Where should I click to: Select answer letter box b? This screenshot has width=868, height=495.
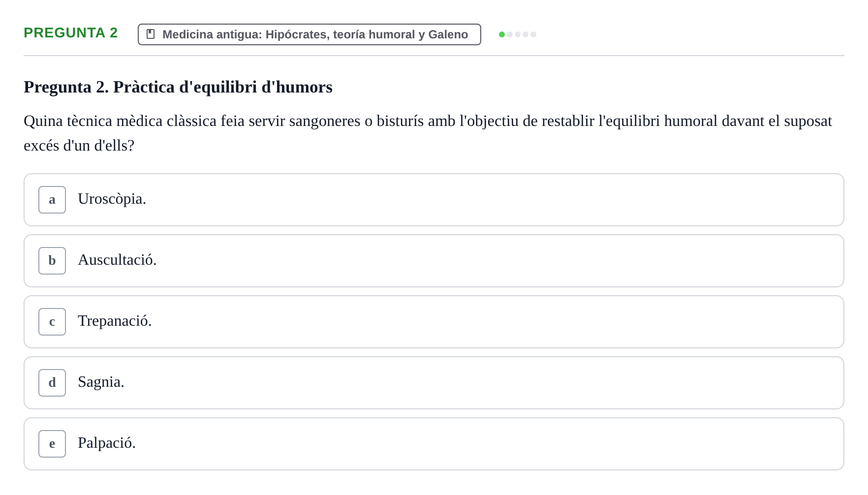(52, 261)
